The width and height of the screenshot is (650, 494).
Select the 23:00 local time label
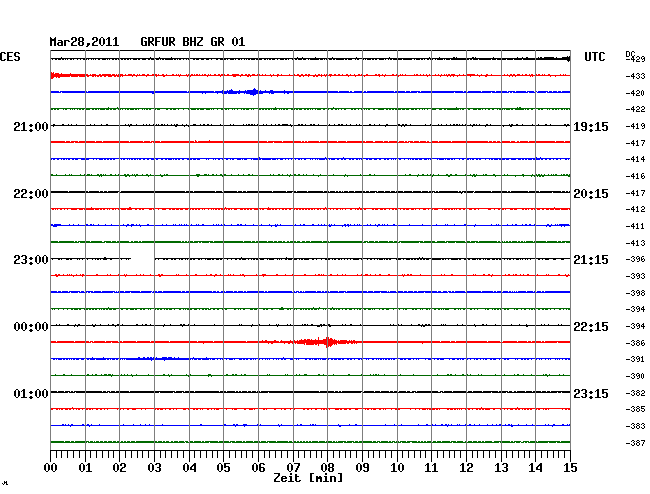point(31,260)
